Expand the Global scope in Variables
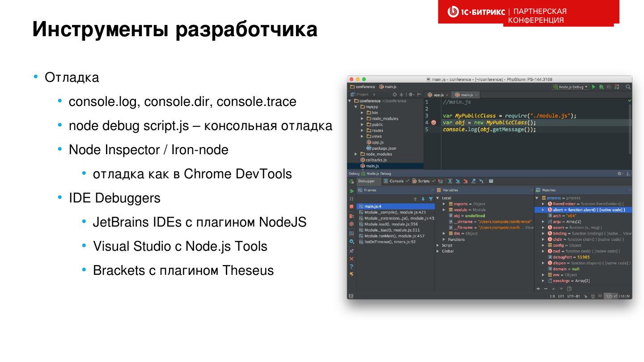Viewport: 644px width, 362px height. coord(438,251)
